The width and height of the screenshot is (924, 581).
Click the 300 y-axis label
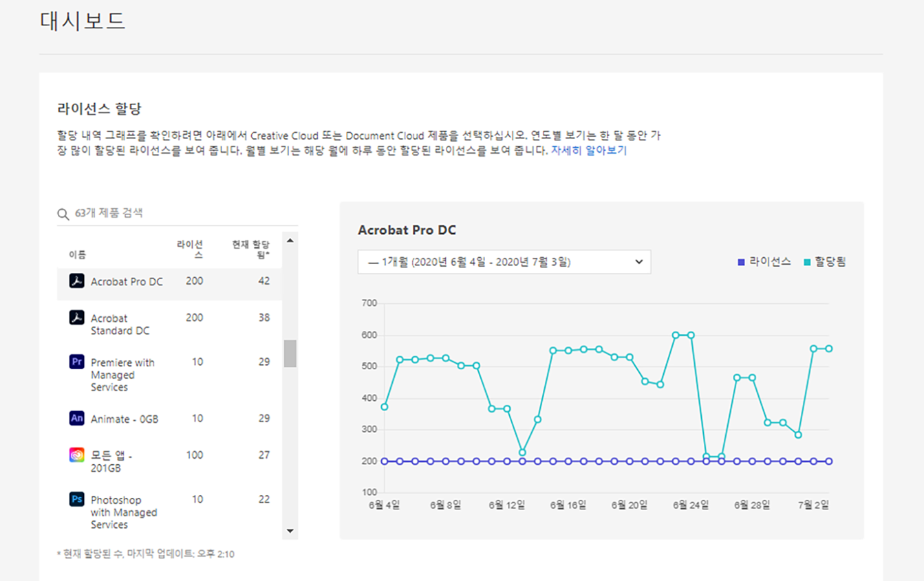click(x=369, y=430)
